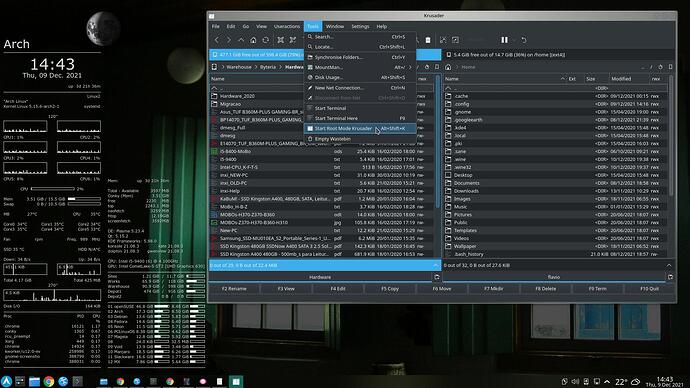This screenshot has height=388, width=690.
Task: Click the F5 Copy button
Action: point(390,289)
